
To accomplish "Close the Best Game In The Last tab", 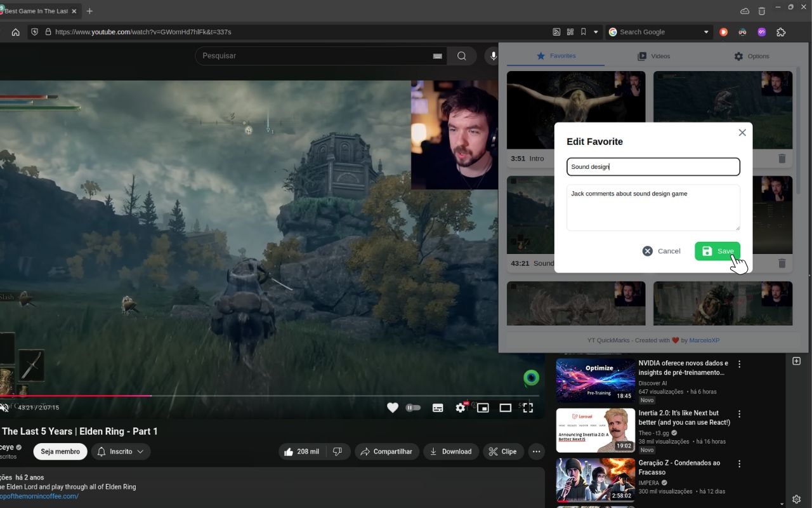I will point(74,11).
